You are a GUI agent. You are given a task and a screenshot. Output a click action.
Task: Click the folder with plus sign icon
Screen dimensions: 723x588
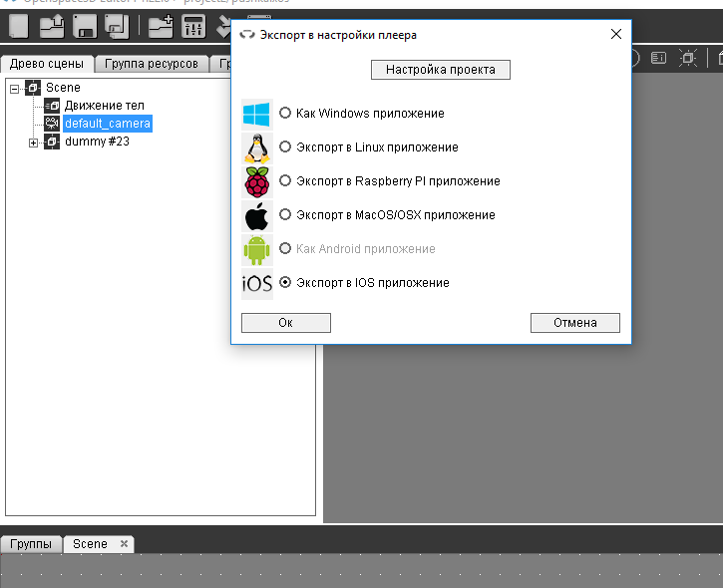pyautogui.click(x=161, y=26)
